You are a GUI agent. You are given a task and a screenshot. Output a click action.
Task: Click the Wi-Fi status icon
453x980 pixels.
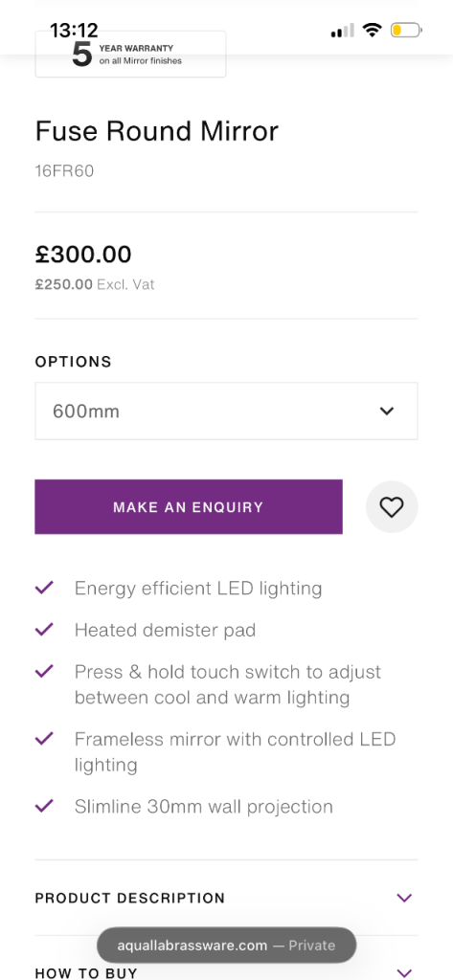click(x=373, y=30)
